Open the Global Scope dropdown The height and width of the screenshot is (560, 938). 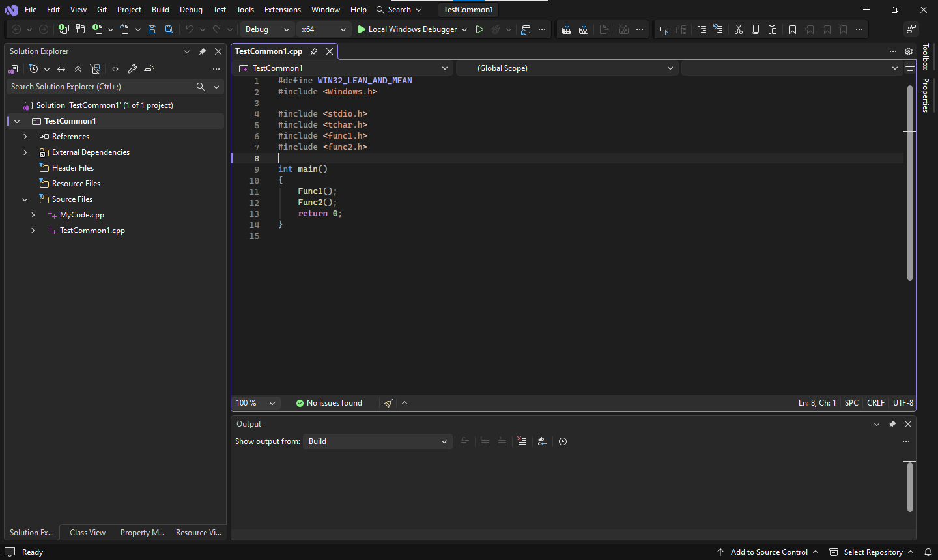tap(567, 68)
